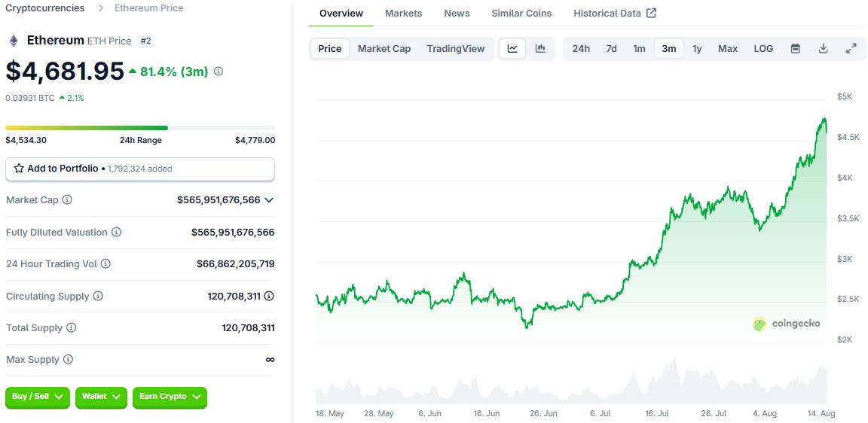
Task: Click the $4,681.95 price text
Action: click(65, 71)
